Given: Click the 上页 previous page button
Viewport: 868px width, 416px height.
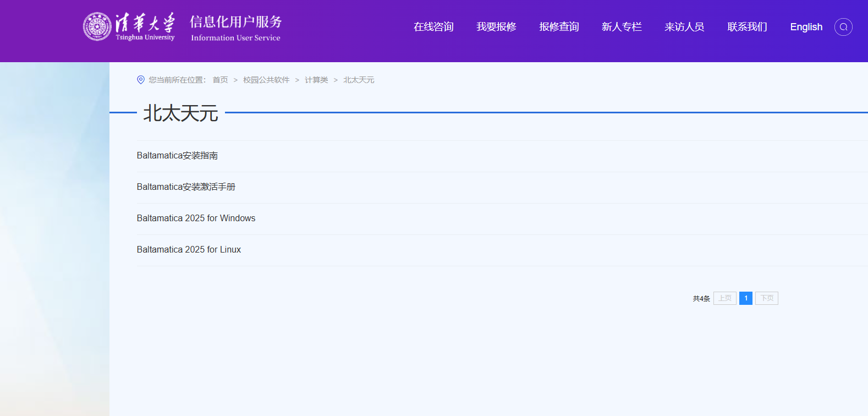Looking at the screenshot, I should [725, 298].
